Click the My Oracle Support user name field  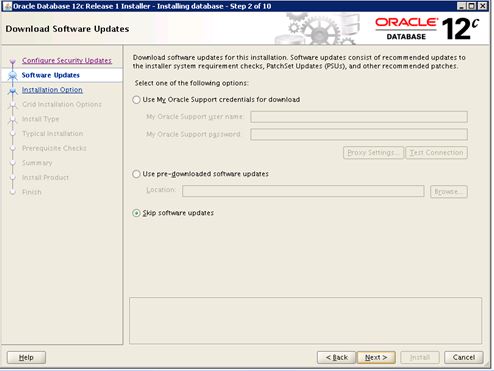click(x=359, y=117)
